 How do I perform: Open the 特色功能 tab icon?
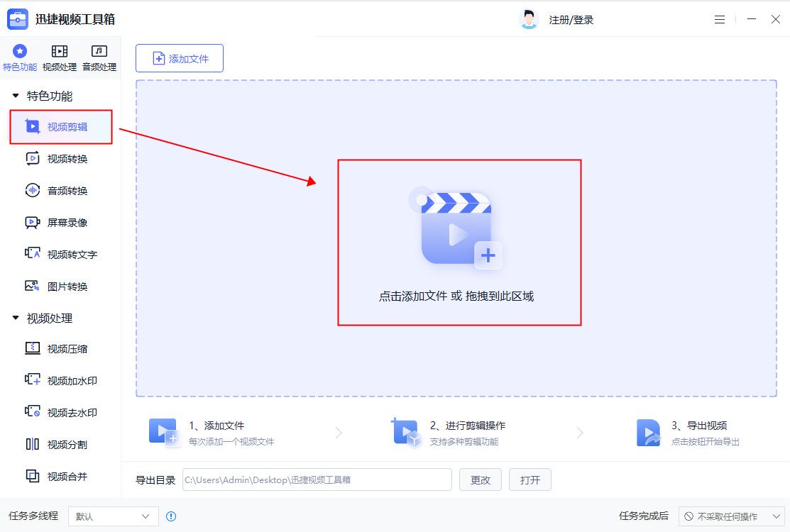pos(20,51)
